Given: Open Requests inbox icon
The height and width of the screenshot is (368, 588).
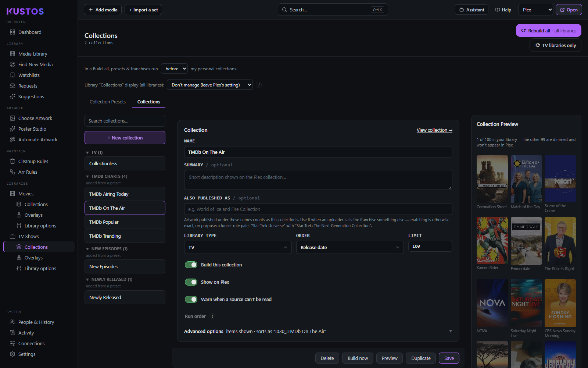Looking at the screenshot, I should (x=12, y=86).
